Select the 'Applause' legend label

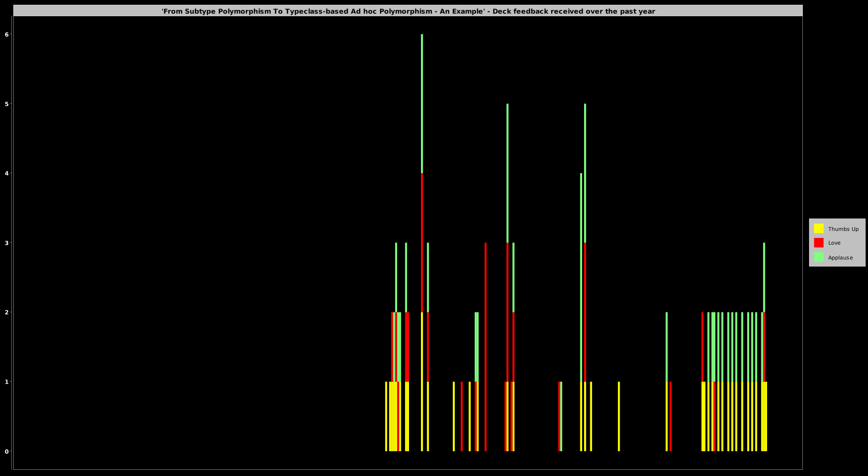(x=840, y=258)
